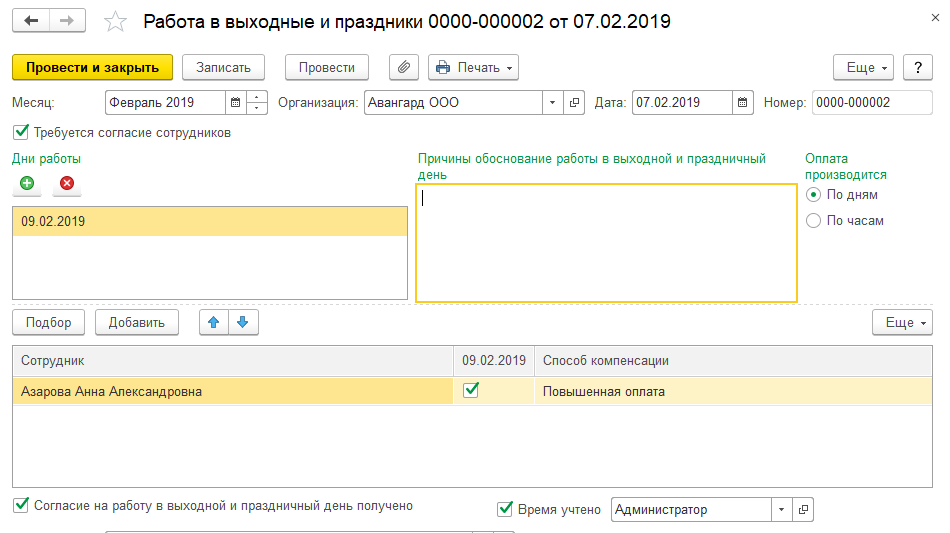Focus the Месяц input field
Screen dimensions: 950x533
point(165,102)
